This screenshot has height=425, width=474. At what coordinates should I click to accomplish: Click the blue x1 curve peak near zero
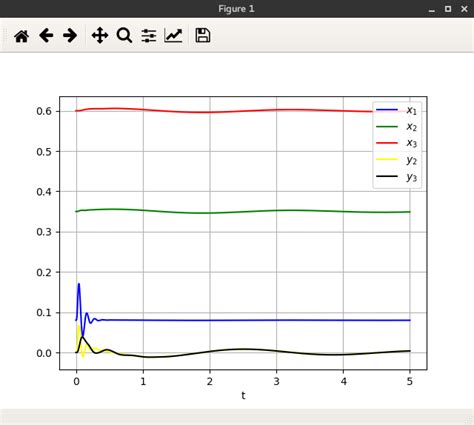coord(79,284)
